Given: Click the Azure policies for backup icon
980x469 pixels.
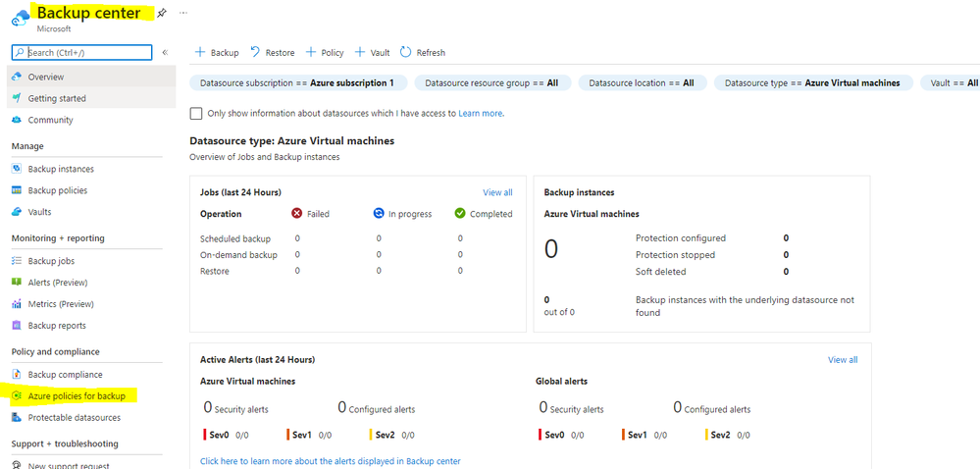Looking at the screenshot, I should pyautogui.click(x=17, y=395).
